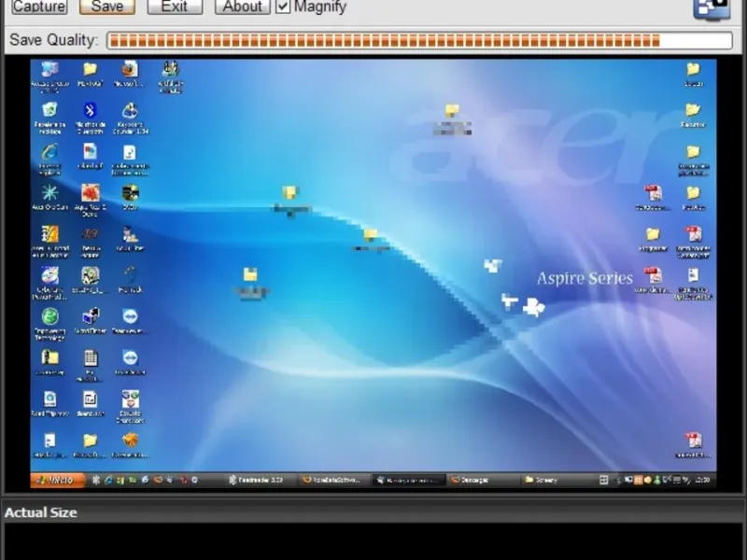This screenshot has width=747, height=560.
Task: Toggle the Magnify checkbox
Action: (283, 7)
